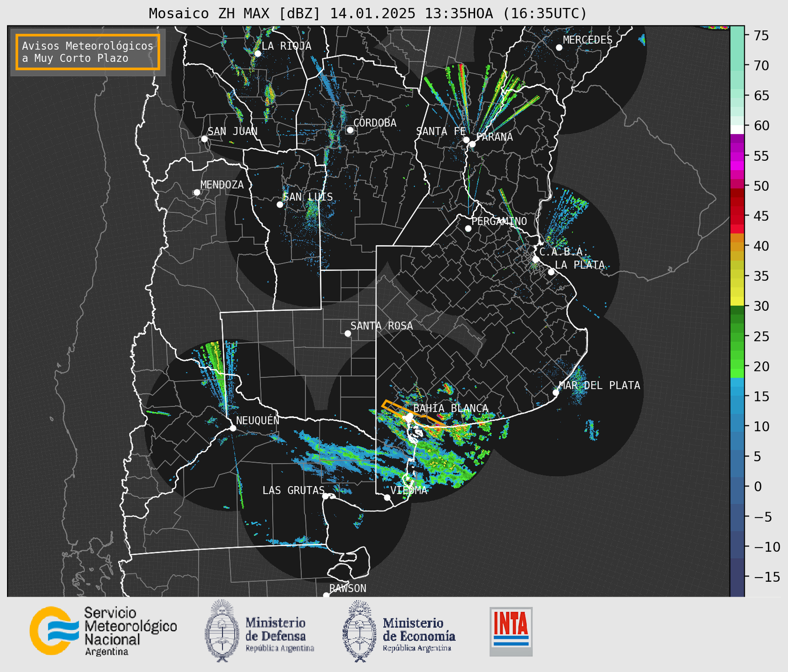Click the LAS GRUTAS text label

[x=293, y=490]
